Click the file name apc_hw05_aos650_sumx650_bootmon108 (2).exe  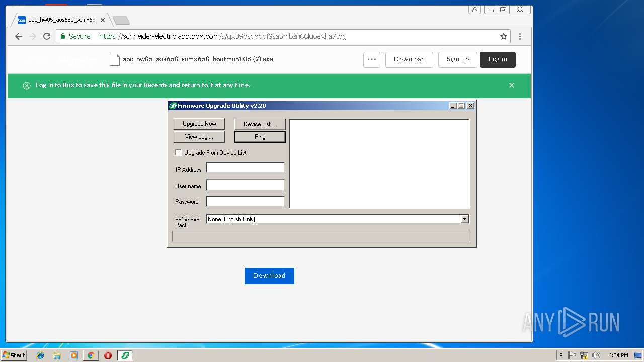[x=198, y=59]
